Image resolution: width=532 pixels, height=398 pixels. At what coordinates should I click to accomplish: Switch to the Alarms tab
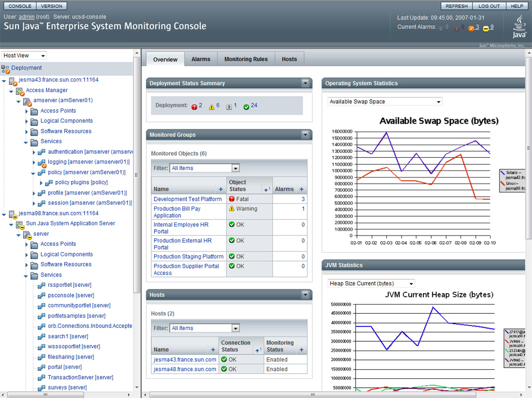pyautogui.click(x=201, y=59)
